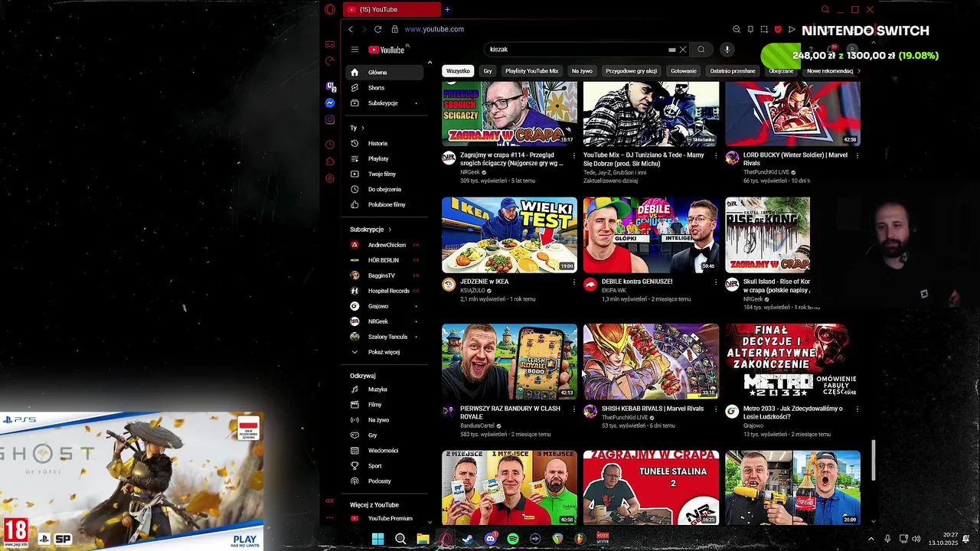This screenshot has width=980, height=551.
Task: Open Instagram in Opera sidebar
Action: click(330, 119)
